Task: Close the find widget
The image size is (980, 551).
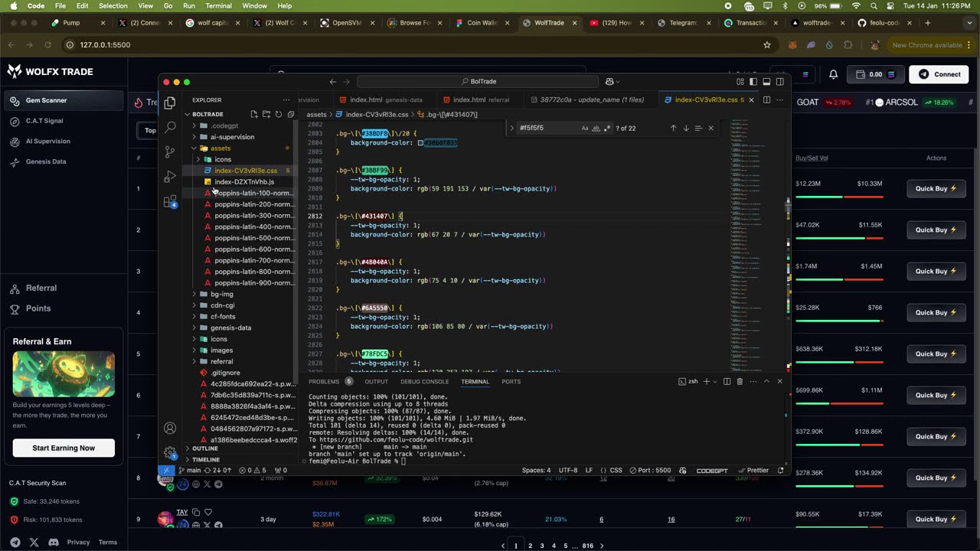Action: 710,128
